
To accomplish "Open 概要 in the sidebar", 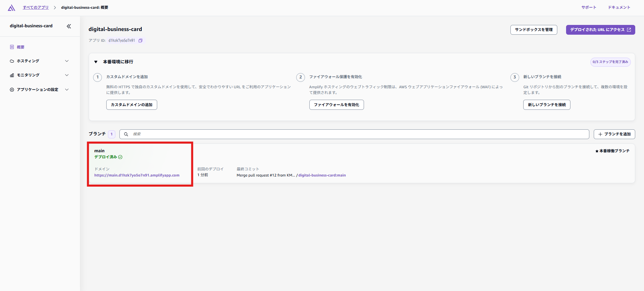I will click(21, 47).
